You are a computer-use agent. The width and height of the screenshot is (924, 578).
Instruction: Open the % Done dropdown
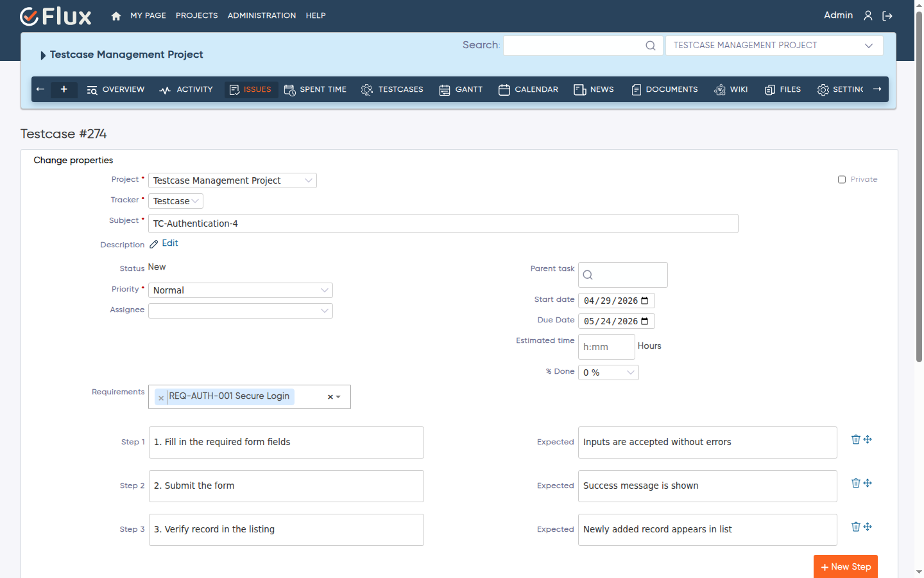608,372
